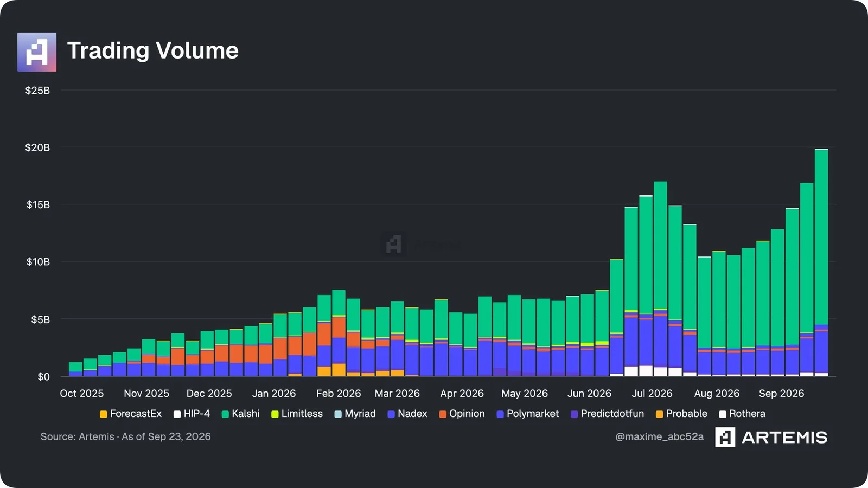Viewport: 868px width, 488px height.
Task: Click the Mar 2026 x-axis label
Action: pos(397,394)
